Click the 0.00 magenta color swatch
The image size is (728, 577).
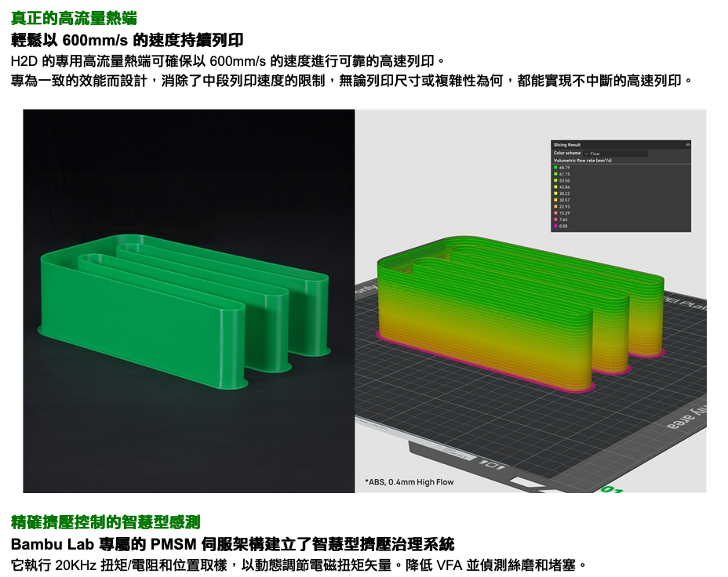pos(555,226)
